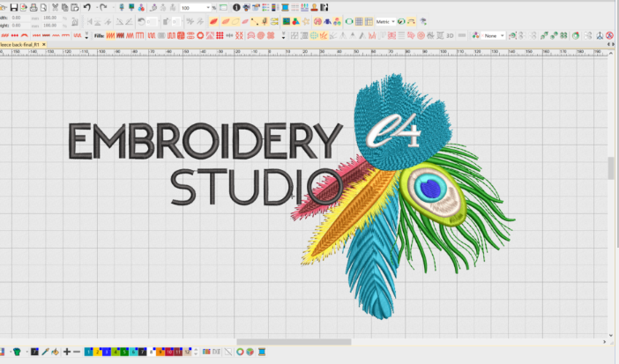This screenshot has height=364, width=619.
Task: Click the Paste clipboard icon
Action: point(74,8)
